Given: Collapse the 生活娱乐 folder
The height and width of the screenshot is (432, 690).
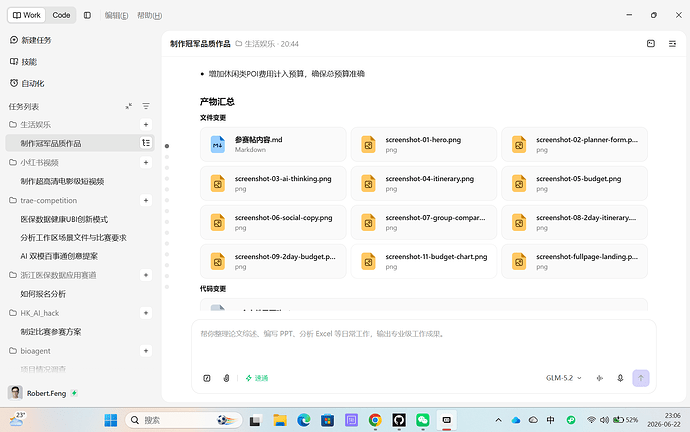Looking at the screenshot, I should pos(30,124).
